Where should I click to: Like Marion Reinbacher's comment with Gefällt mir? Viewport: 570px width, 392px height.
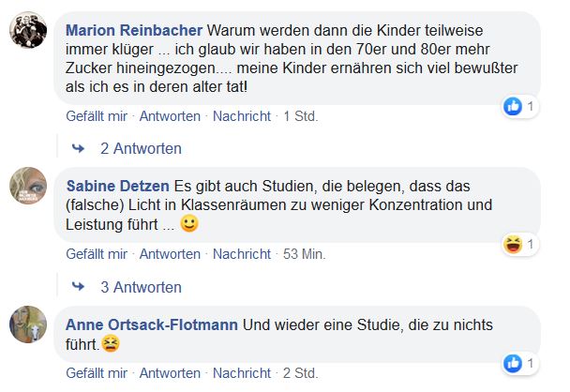tap(97, 116)
